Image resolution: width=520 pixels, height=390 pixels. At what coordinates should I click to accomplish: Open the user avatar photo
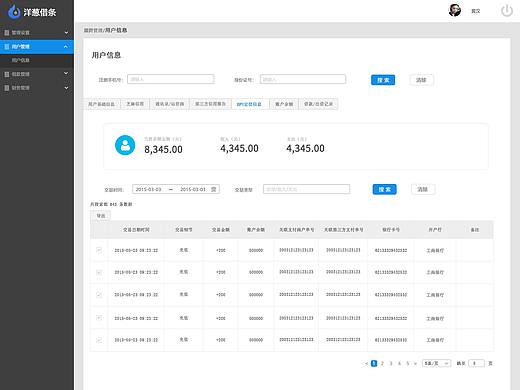pos(455,10)
